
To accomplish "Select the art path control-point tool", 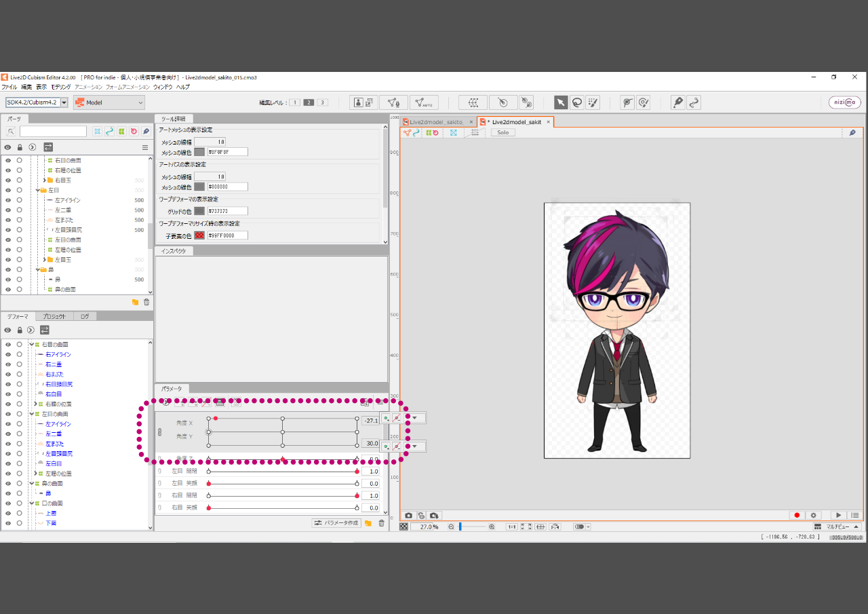I will click(694, 102).
